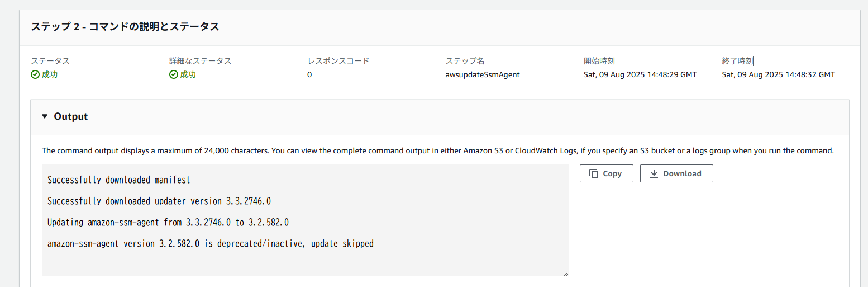Click the downloaded updater version line
The height and width of the screenshot is (287, 868).
(x=159, y=201)
